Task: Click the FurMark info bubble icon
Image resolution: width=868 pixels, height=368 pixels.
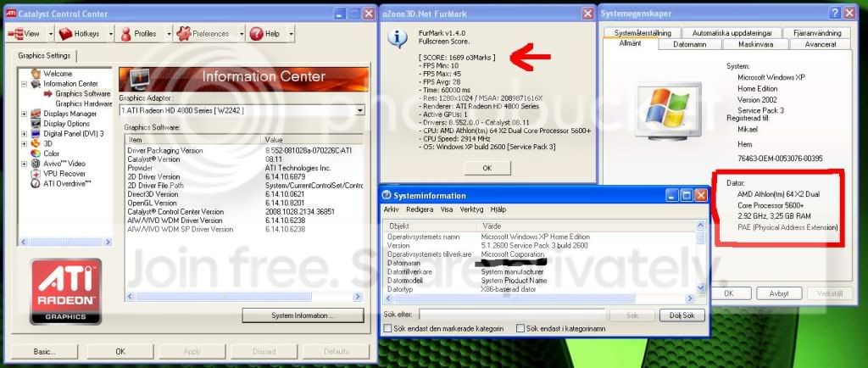Action: click(397, 37)
